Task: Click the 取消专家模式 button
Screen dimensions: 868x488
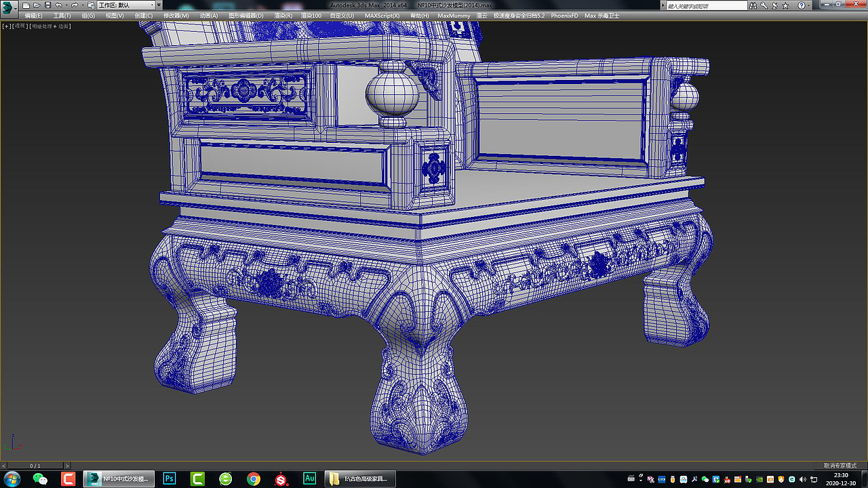Action: click(x=840, y=466)
